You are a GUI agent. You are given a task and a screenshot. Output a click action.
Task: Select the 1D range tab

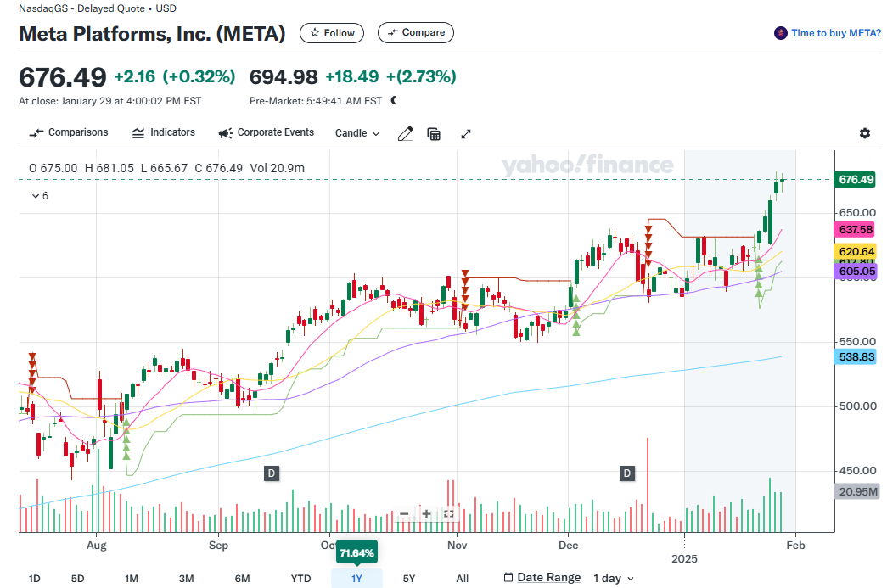[35, 579]
